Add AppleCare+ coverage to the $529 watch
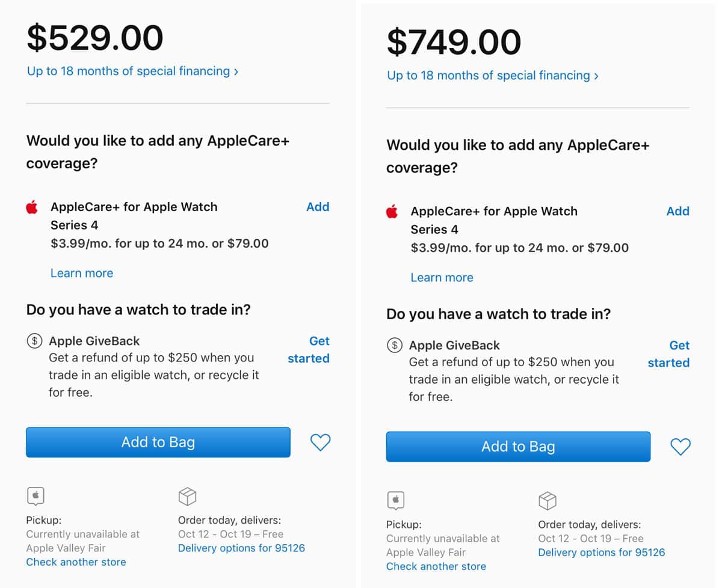The image size is (722, 588). (318, 207)
